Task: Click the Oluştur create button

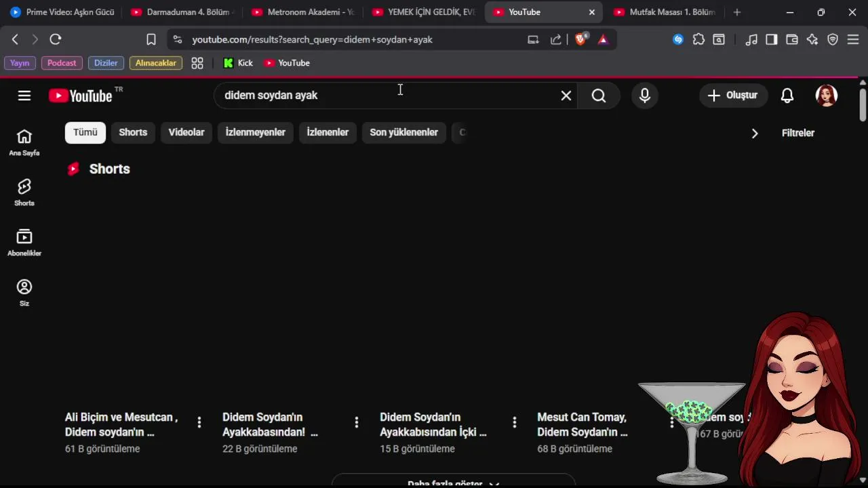Action: [733, 96]
